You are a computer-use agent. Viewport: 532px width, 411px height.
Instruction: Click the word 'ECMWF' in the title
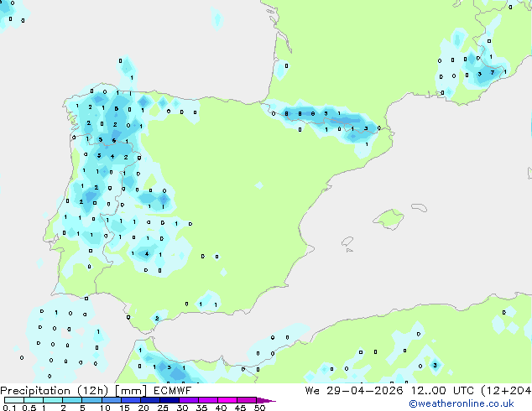(172, 391)
